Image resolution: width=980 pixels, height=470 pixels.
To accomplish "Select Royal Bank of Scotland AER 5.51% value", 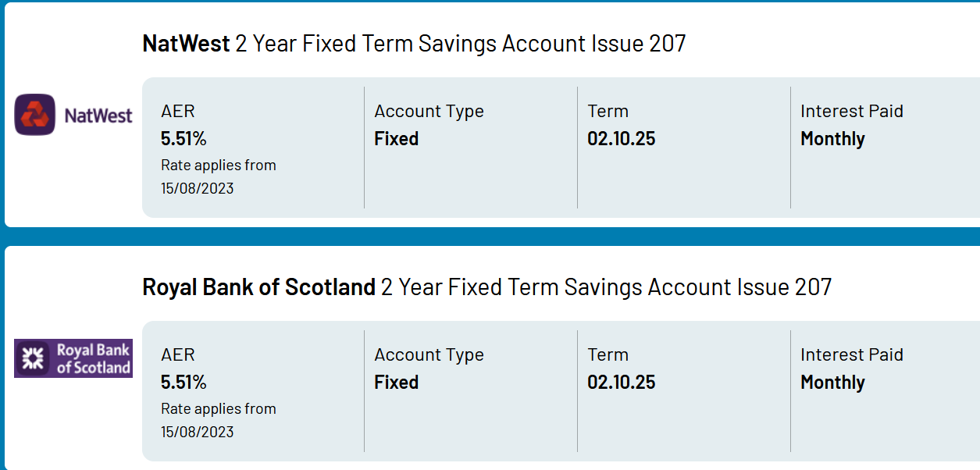I will point(184,383).
